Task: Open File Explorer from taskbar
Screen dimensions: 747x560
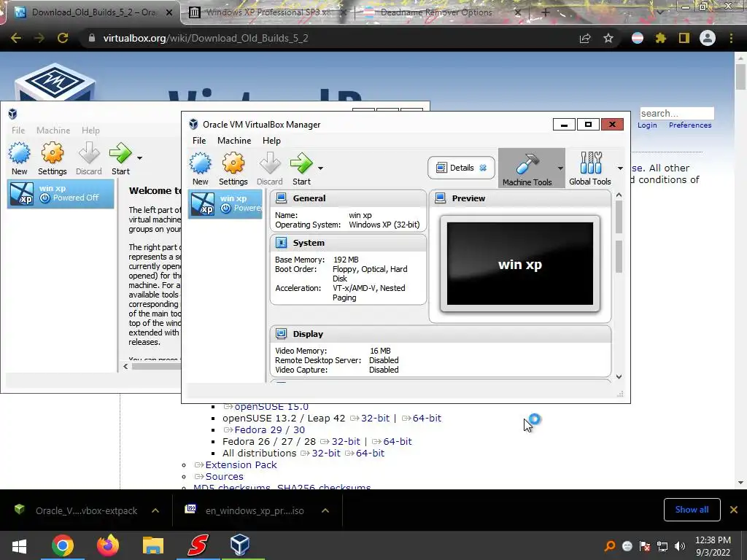Action: click(x=153, y=545)
